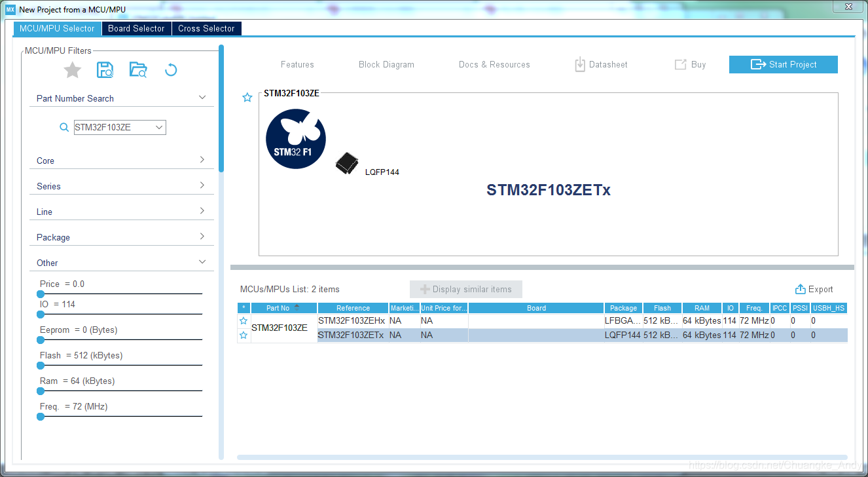Star the STM32F103ZE in detail panel
868x477 pixels.
coord(247,98)
